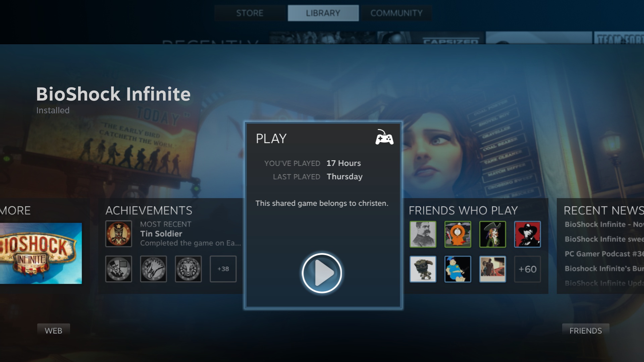644x362 pixels.
Task: Open the WEB button at the bottom left
Action: click(x=53, y=330)
